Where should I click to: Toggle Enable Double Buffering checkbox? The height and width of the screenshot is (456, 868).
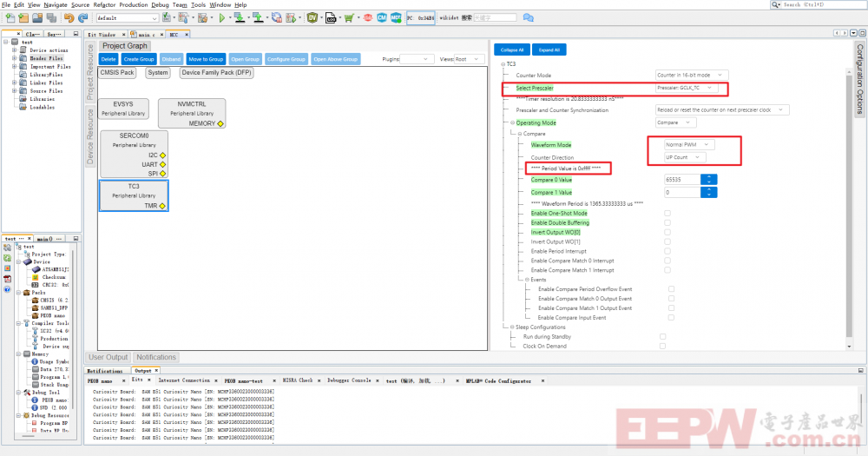[x=667, y=222]
